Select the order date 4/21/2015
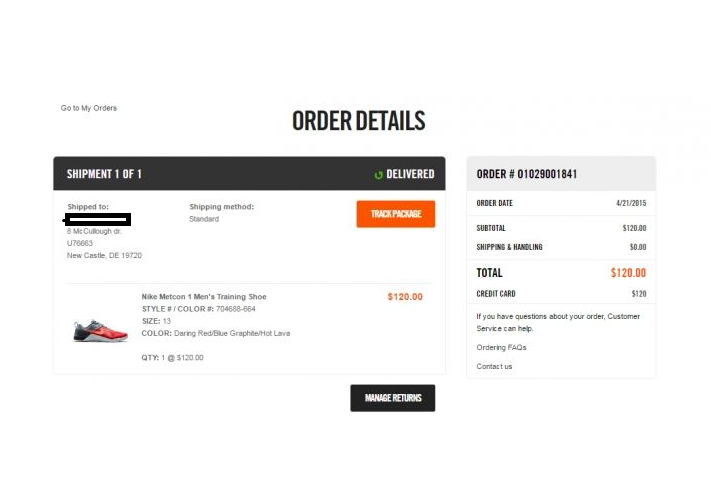This screenshot has width=711, height=497. click(631, 203)
